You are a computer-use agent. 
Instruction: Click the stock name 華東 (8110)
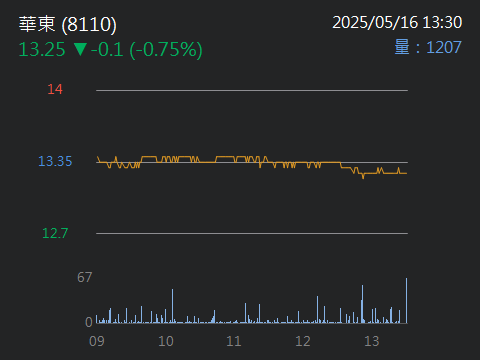pos(68,24)
